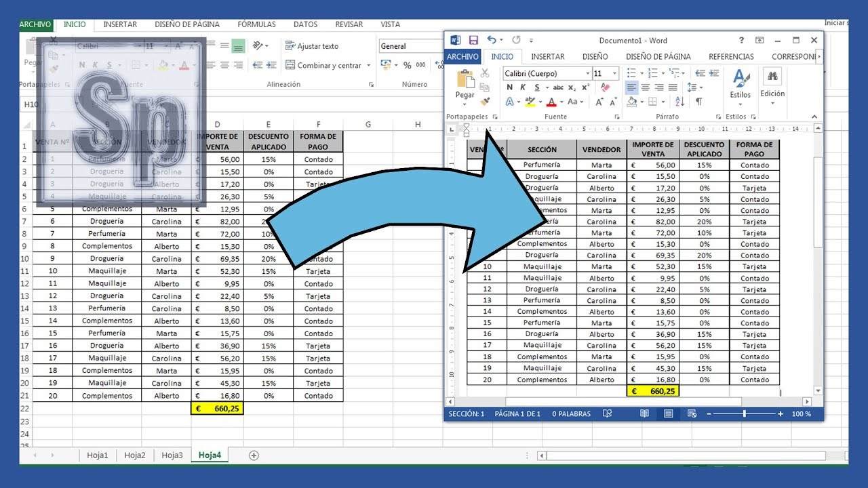Switch to Read Mode view in Word's status bar
The width and height of the screenshot is (868, 488).
point(644,413)
